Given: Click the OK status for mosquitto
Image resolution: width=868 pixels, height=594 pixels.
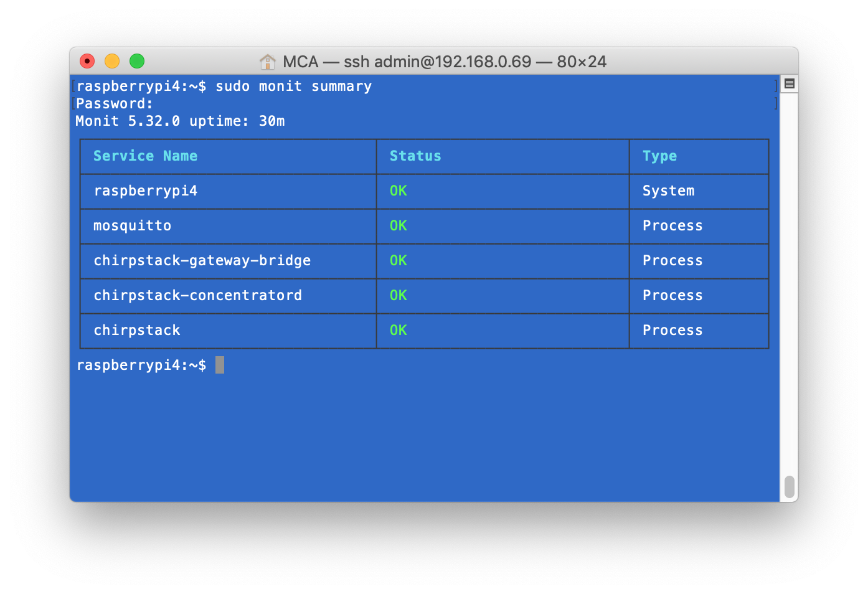Looking at the screenshot, I should (x=399, y=226).
